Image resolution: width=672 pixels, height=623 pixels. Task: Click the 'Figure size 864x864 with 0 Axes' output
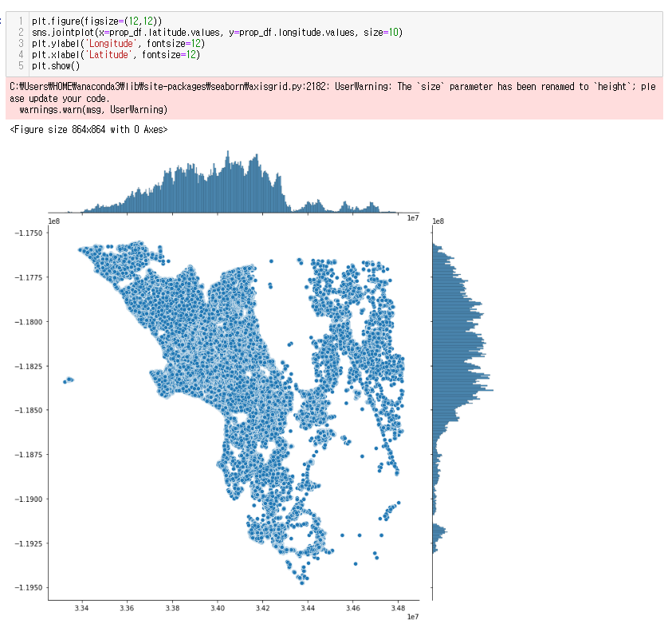[x=88, y=130]
